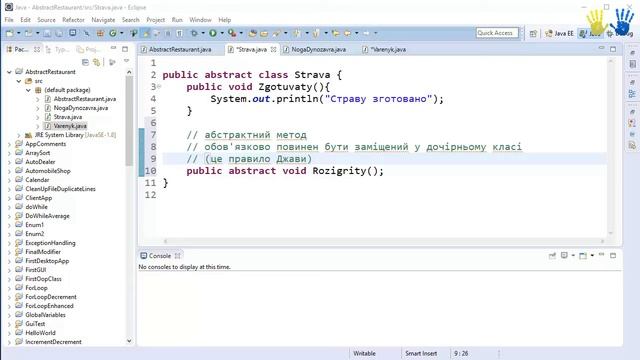This screenshot has width=640, height=360.
Task: Click the Open Perspective icon
Action: [x=533, y=33]
